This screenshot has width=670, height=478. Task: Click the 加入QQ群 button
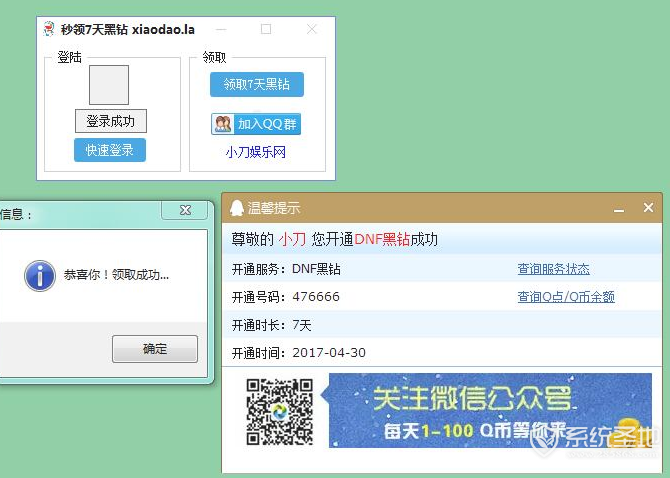click(256, 124)
